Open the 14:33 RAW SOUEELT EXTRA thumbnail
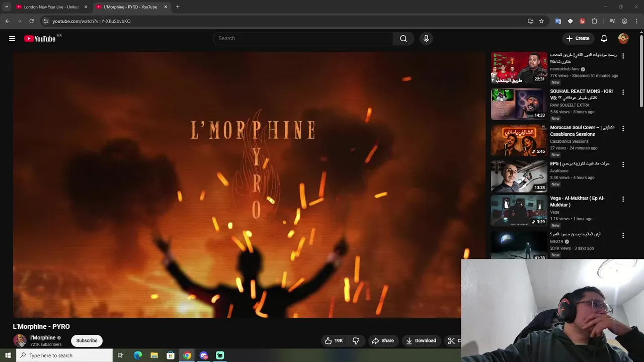Screen dimensions: 644x362 519,104
